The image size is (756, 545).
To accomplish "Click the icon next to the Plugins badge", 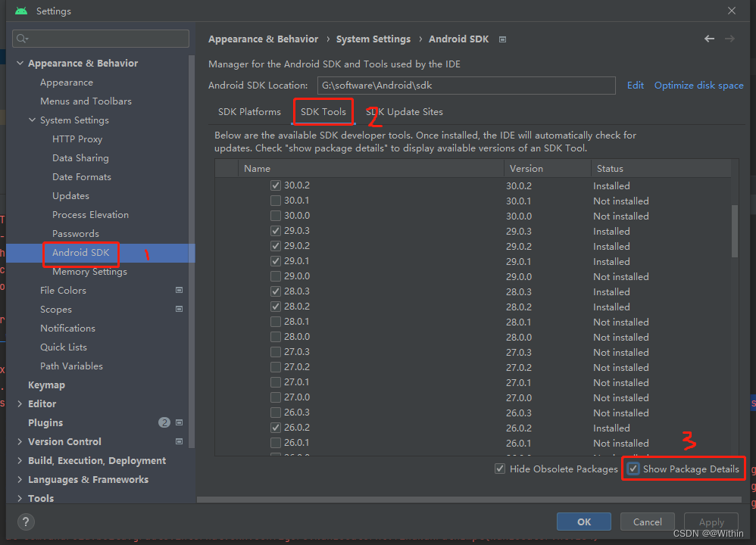I will click(x=179, y=422).
